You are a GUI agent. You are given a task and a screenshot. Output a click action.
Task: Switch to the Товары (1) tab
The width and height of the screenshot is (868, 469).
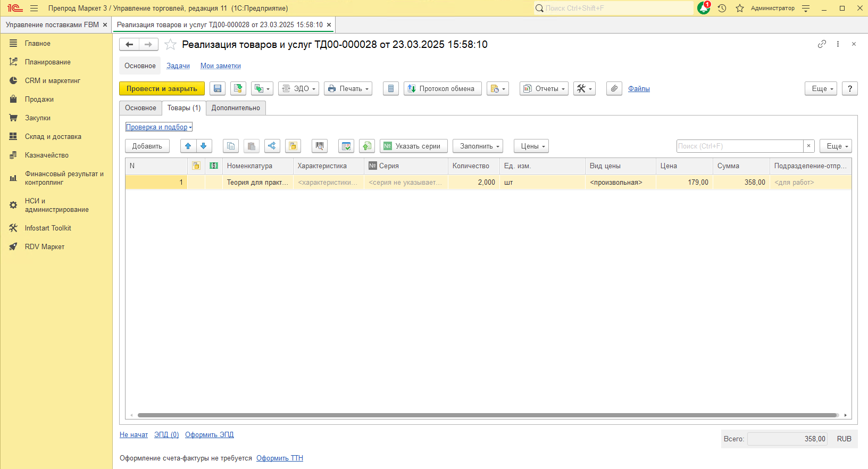(184, 108)
